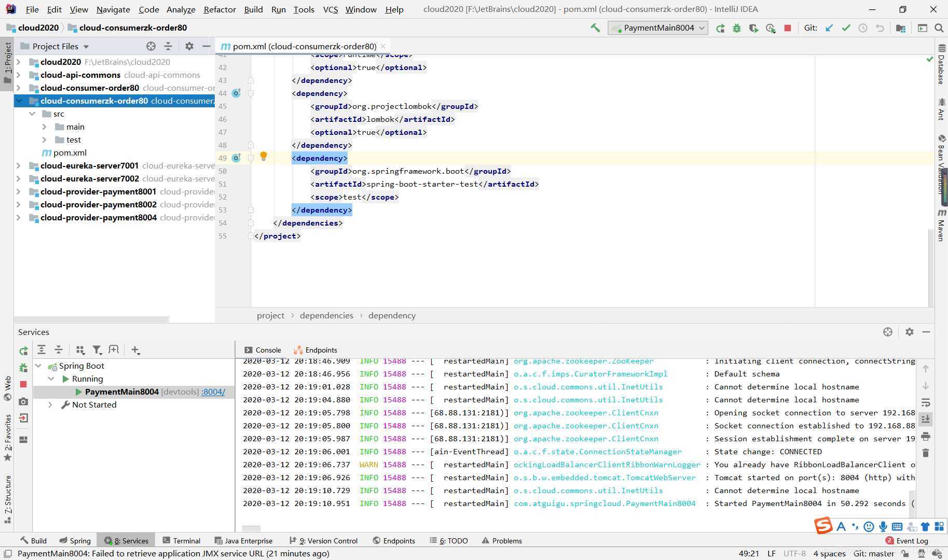Viewport: 948px width, 560px height.
Task: Open the Terminal tool window tab
Action: tap(181, 540)
